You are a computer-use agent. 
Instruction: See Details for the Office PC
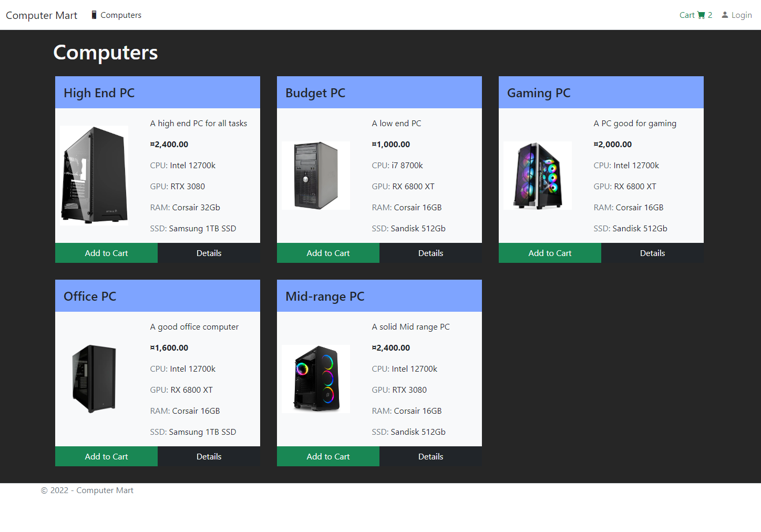point(209,456)
